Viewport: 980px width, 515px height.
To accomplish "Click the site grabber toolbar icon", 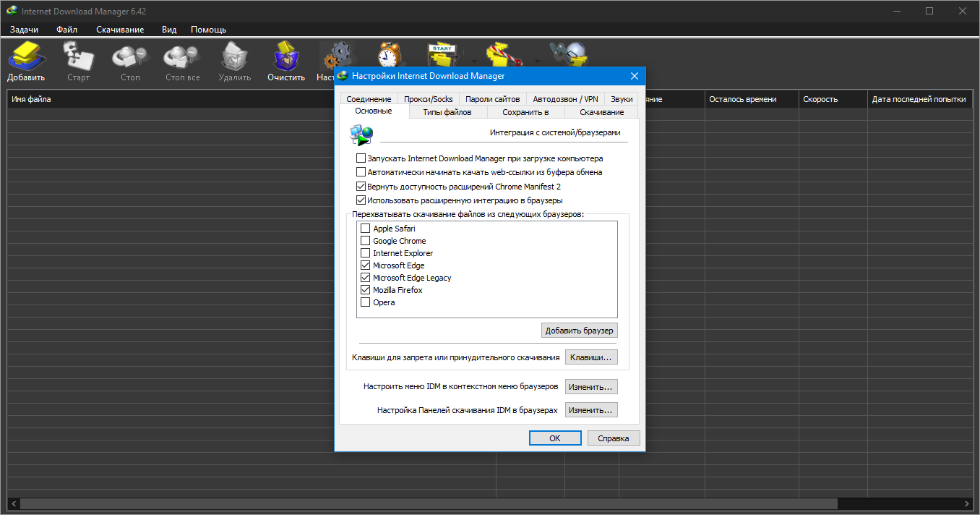I will [x=567, y=54].
